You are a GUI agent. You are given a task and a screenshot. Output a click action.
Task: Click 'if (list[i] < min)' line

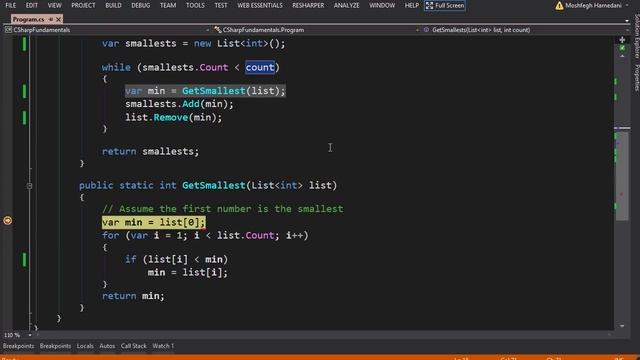click(176, 259)
